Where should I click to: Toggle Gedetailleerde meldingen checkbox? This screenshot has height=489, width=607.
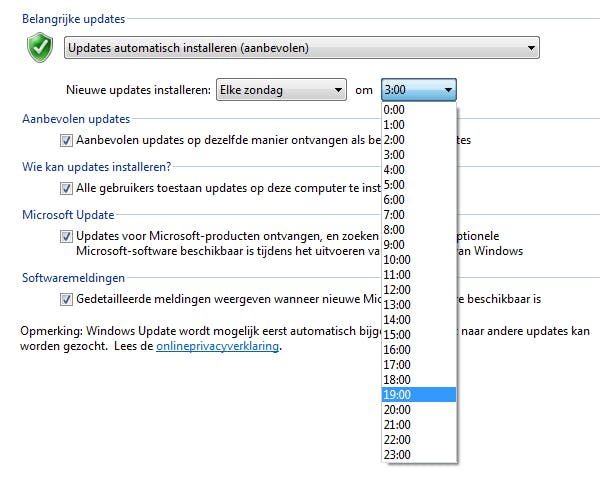(x=67, y=299)
